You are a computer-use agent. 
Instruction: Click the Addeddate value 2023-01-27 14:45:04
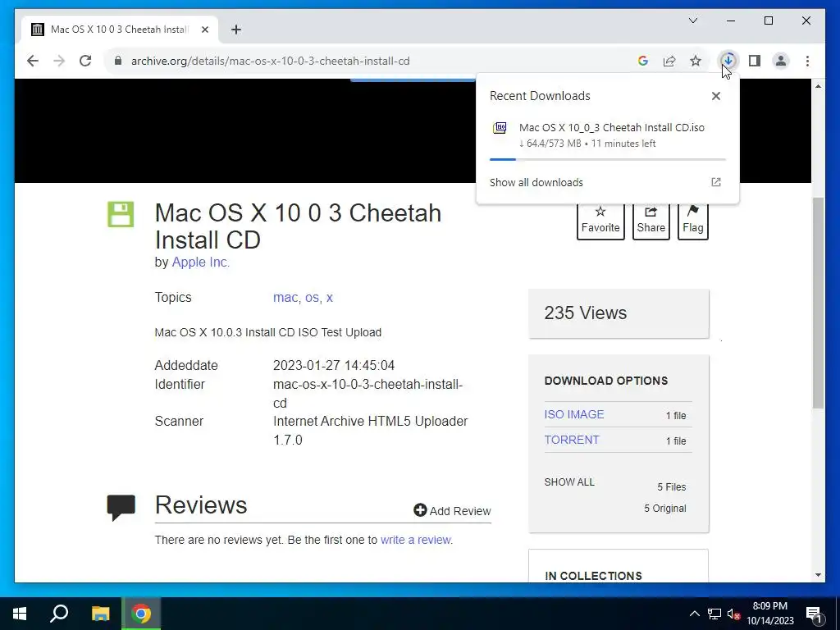(334, 365)
